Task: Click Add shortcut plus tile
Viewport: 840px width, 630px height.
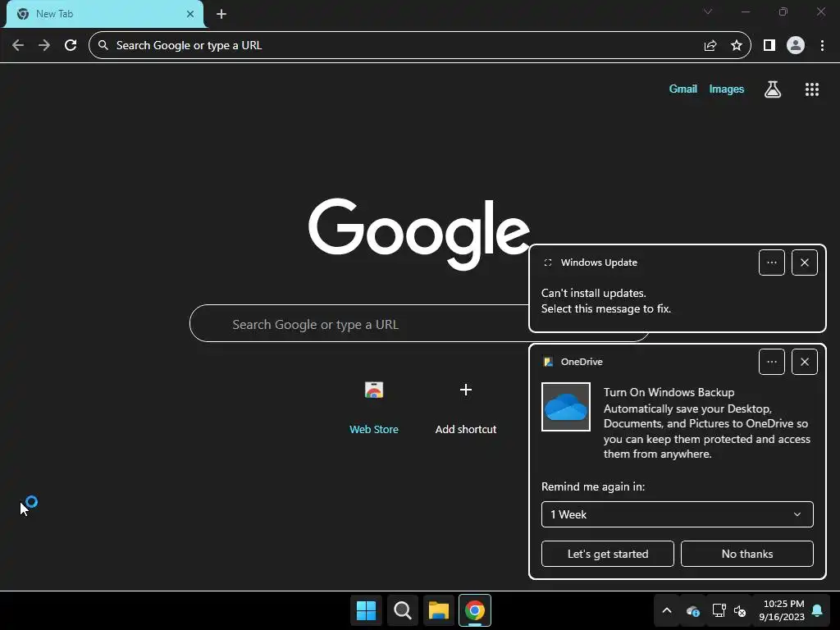Action: tap(466, 407)
